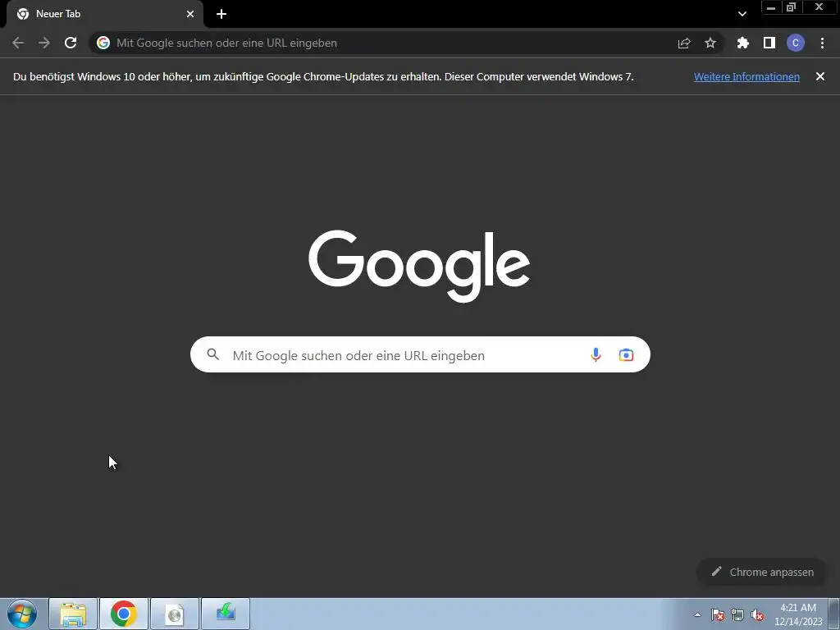Open a new tab with plus button

click(x=221, y=14)
